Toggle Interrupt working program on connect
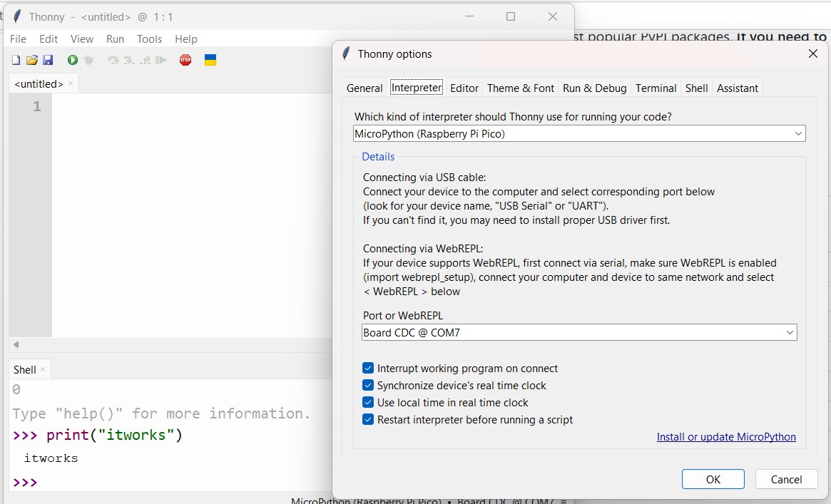The width and height of the screenshot is (831, 504). click(x=368, y=369)
